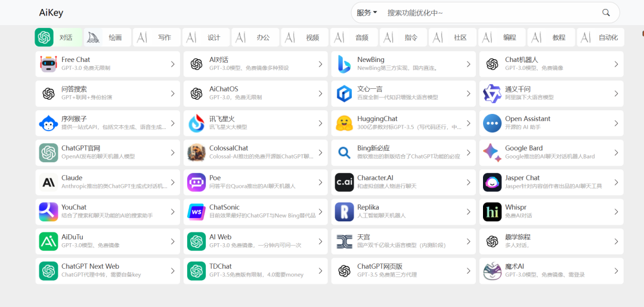The height and width of the screenshot is (307, 644).
Task: Click the Free Chat robot icon
Action: (x=48, y=64)
